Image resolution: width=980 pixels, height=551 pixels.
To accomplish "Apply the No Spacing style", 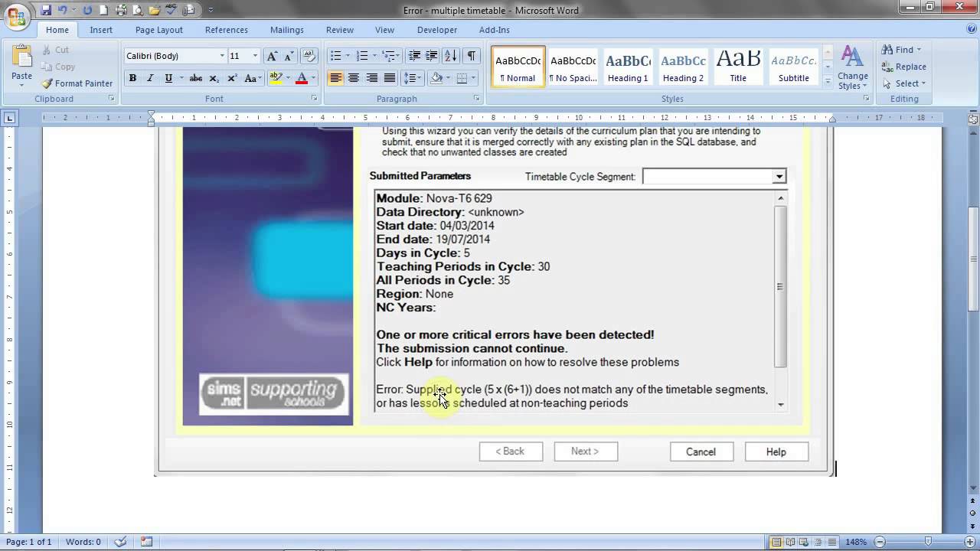I will pyautogui.click(x=573, y=67).
